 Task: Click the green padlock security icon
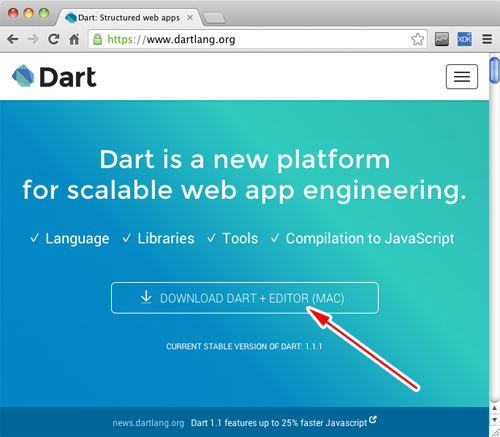pos(97,39)
